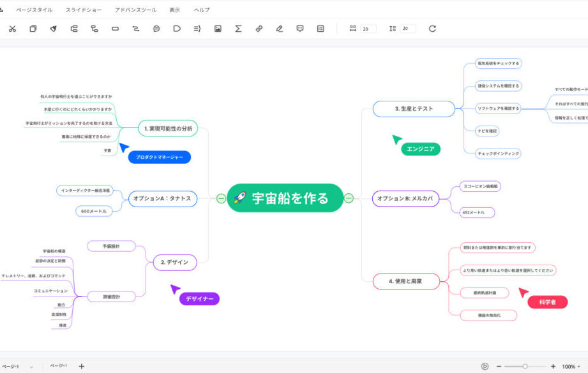Insert a Boundary shape icon
This screenshot has width=588, height=373.
tap(177, 29)
